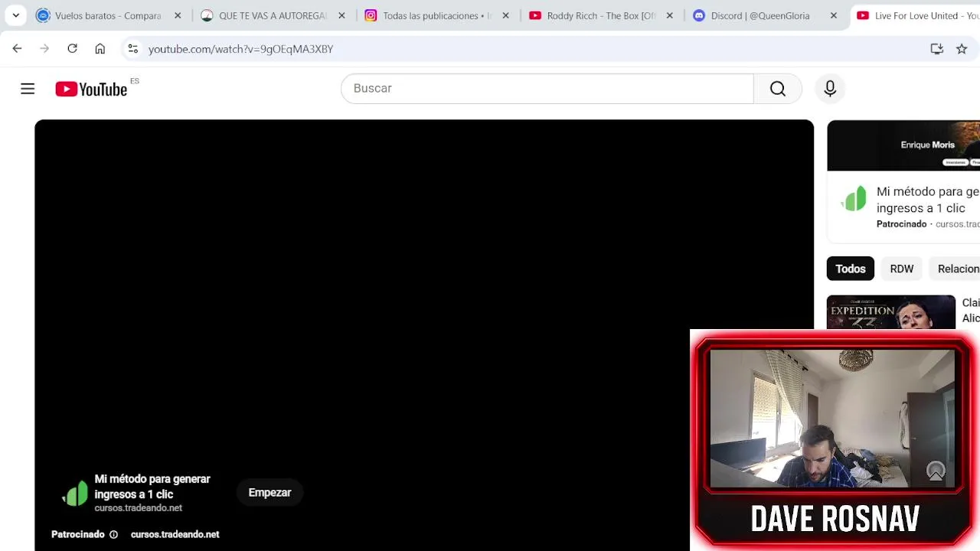The height and width of the screenshot is (551, 980).
Task: Open ad info icon next to Patrocinado
Action: pos(113,534)
